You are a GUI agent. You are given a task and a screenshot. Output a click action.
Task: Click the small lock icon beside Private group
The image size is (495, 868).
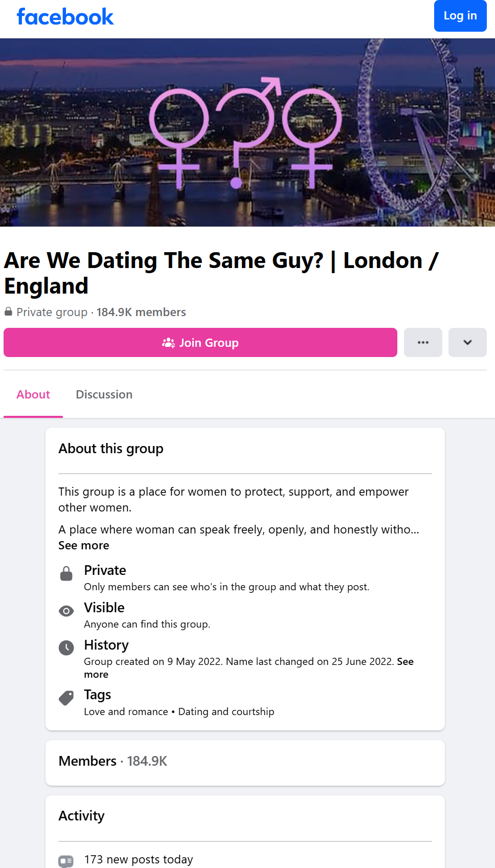[x=9, y=311]
